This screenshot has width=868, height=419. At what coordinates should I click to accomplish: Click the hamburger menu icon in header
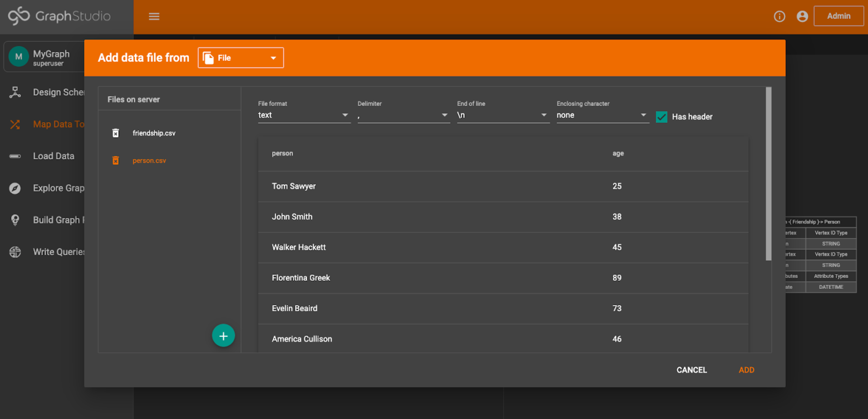[154, 16]
